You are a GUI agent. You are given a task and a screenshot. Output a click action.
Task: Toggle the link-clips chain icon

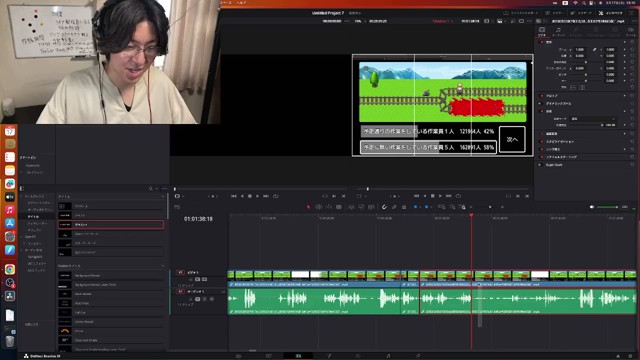[394, 207]
